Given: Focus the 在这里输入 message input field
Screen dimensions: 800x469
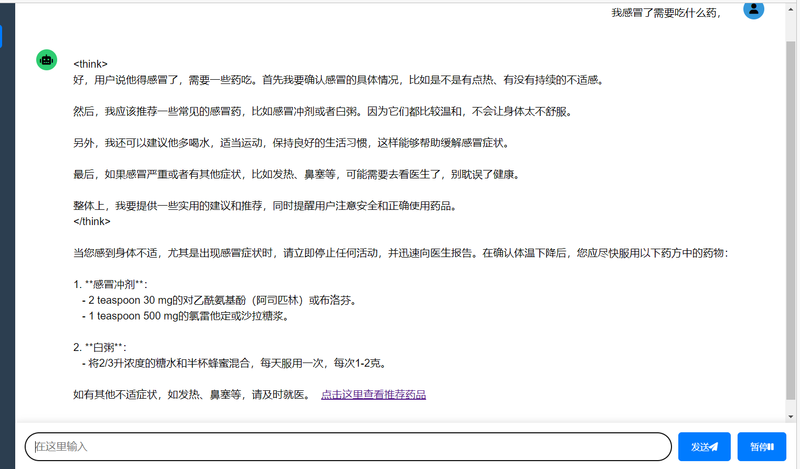Looking at the screenshot, I should (x=348, y=447).
